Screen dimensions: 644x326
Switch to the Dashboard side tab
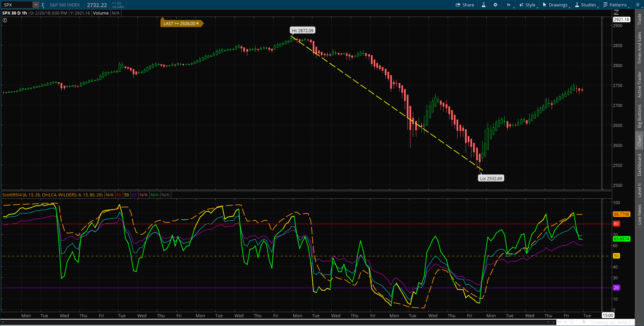click(x=639, y=165)
